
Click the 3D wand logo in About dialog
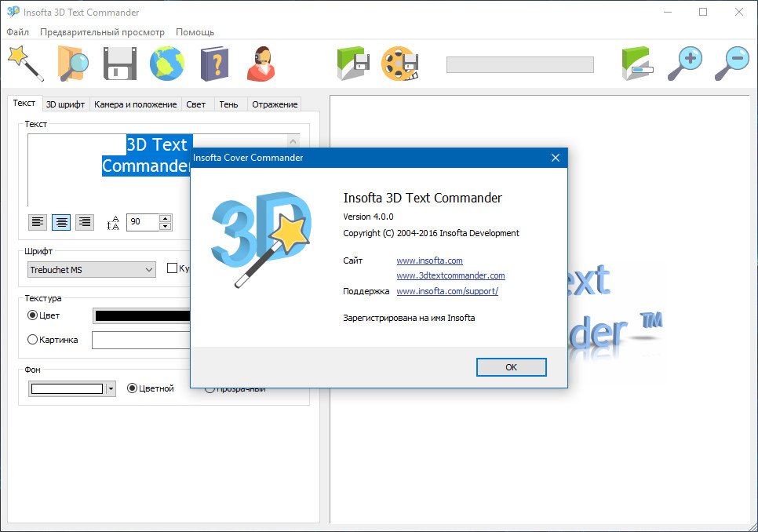[261, 239]
